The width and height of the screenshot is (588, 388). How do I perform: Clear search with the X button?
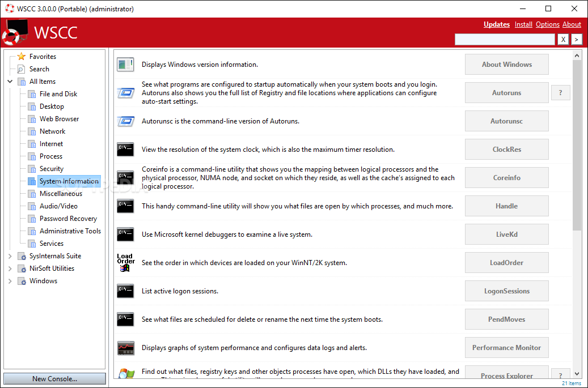(x=563, y=39)
